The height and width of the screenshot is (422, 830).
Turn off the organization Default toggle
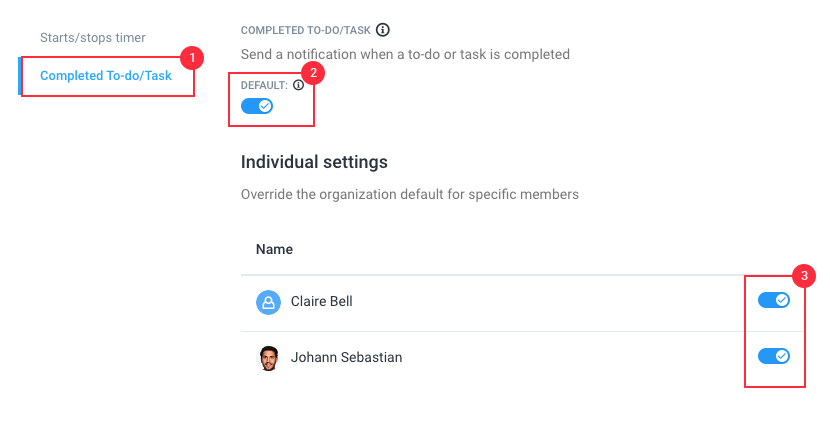coord(257,106)
